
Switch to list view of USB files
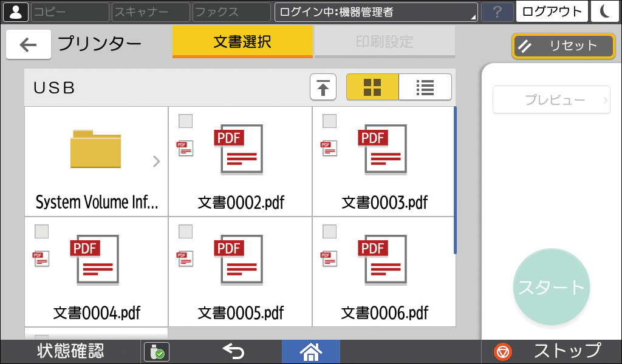[x=425, y=87]
